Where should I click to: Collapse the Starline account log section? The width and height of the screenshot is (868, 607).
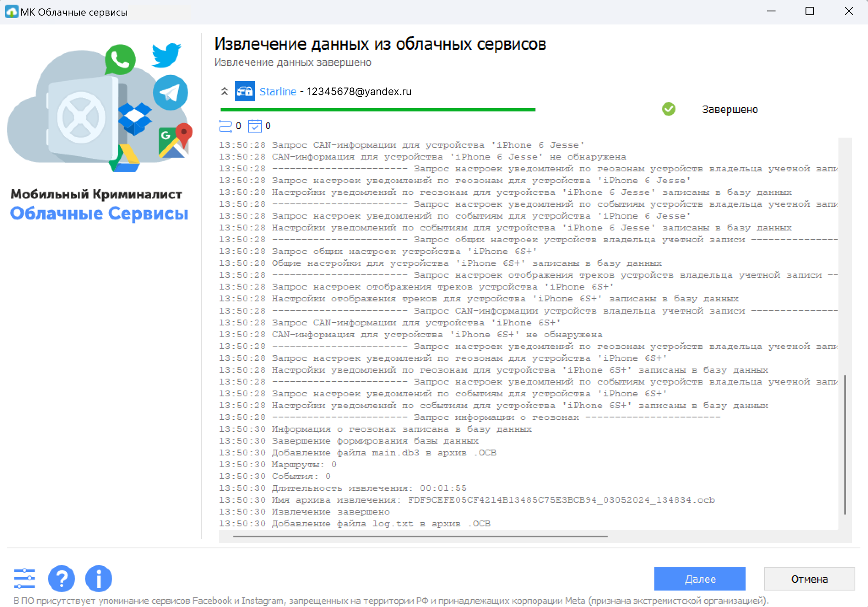(x=225, y=91)
